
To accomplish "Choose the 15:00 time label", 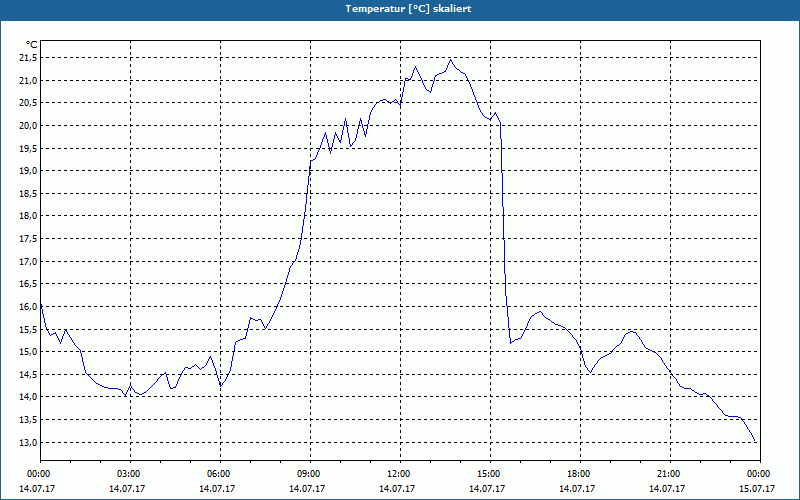I will (x=490, y=474).
